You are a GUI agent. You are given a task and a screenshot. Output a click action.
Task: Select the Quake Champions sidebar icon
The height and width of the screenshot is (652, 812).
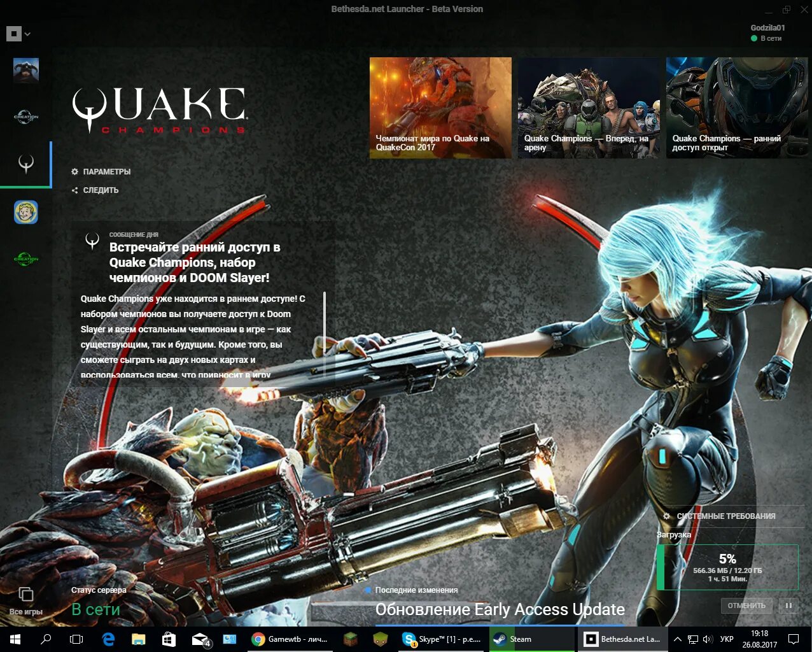click(x=26, y=164)
